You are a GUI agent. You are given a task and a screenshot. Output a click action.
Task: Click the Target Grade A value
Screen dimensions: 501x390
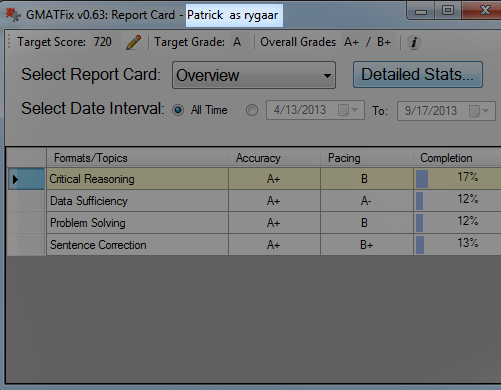237,42
